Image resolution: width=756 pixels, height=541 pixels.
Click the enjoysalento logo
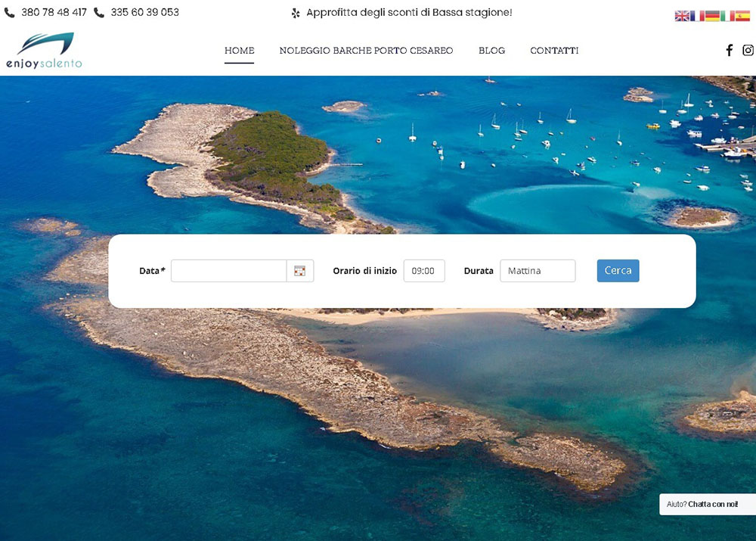(x=45, y=50)
